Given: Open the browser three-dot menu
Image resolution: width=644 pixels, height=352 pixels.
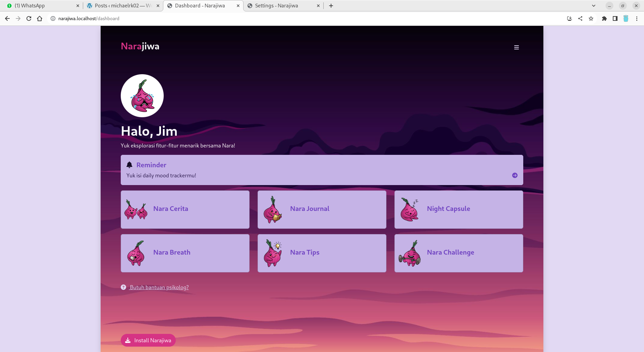Looking at the screenshot, I should [637, 18].
